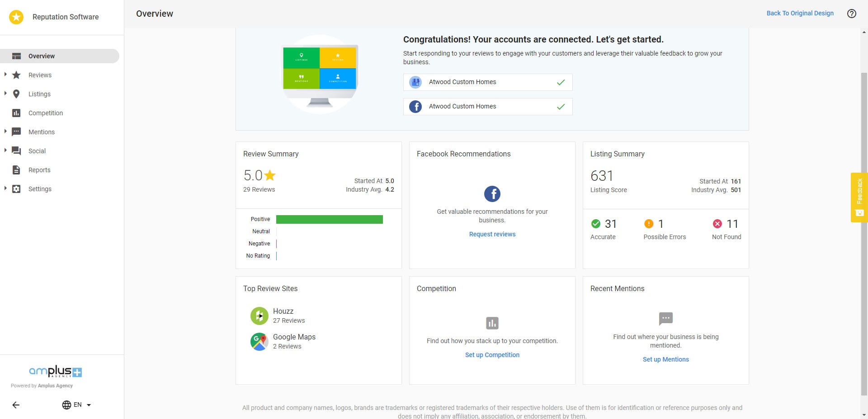Open Reports in the sidebar
This screenshot has height=419, width=868.
39,170
